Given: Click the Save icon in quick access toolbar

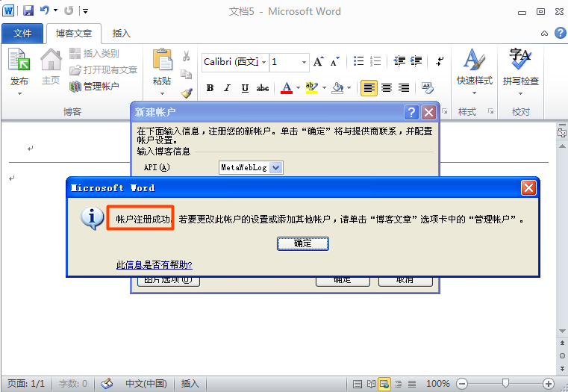Looking at the screenshot, I should 28,11.
